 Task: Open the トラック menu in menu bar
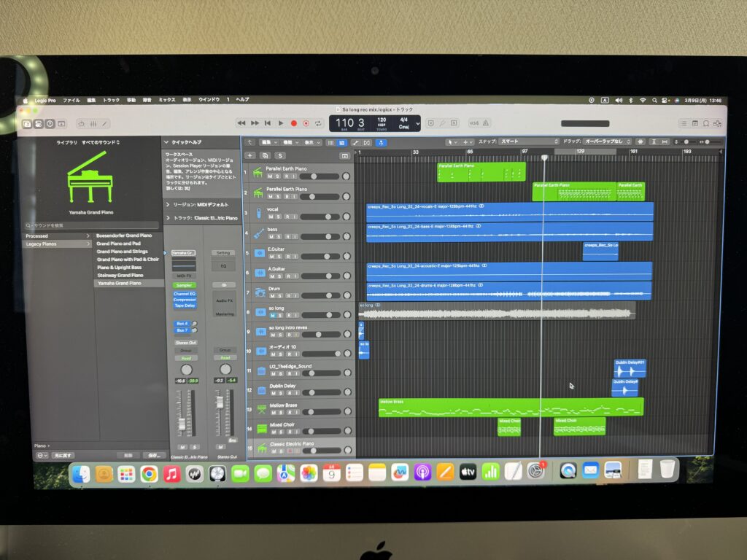point(112,100)
